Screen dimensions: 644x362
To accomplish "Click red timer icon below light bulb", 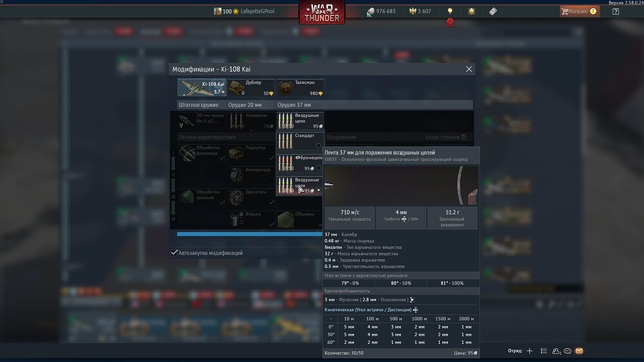I will pos(450,22).
